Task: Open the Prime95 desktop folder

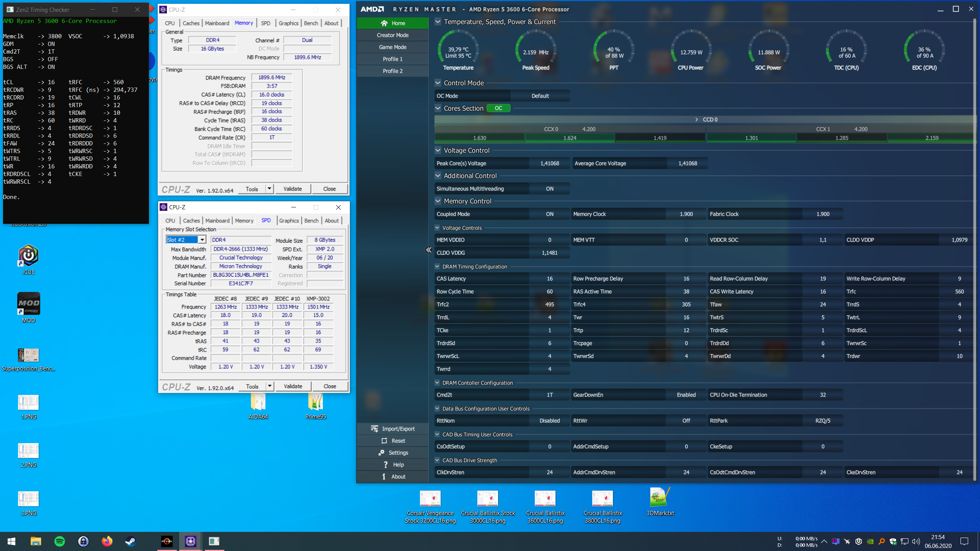Action: [315, 403]
